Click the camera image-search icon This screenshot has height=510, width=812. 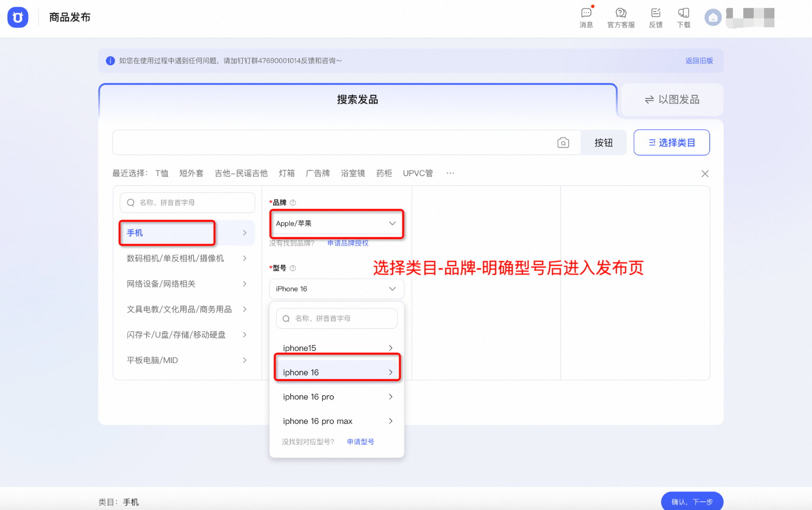click(x=563, y=142)
